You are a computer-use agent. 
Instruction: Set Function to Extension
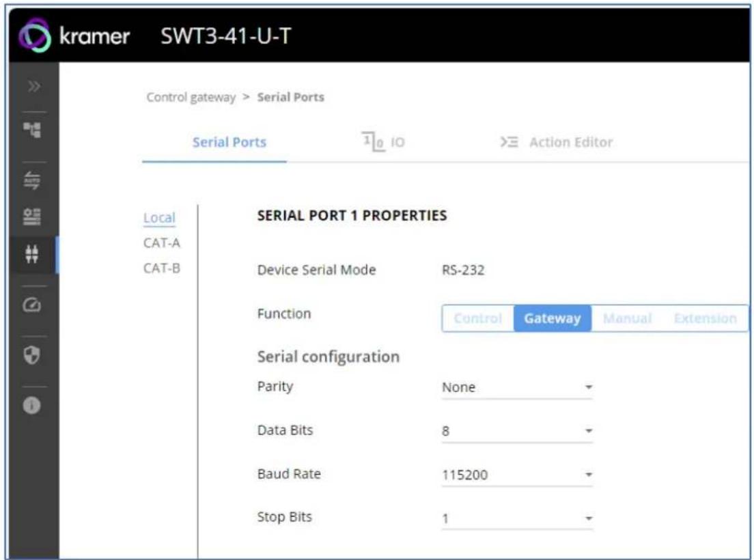[705, 318]
